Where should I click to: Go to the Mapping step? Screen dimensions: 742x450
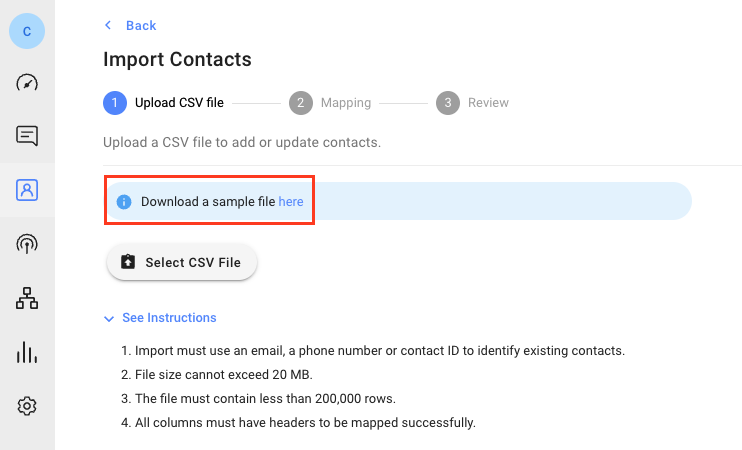[345, 103]
